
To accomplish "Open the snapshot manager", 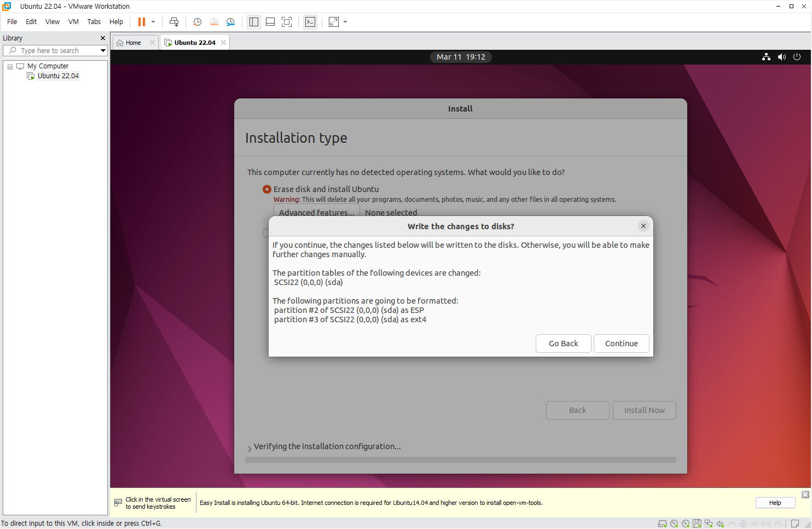I will (230, 22).
